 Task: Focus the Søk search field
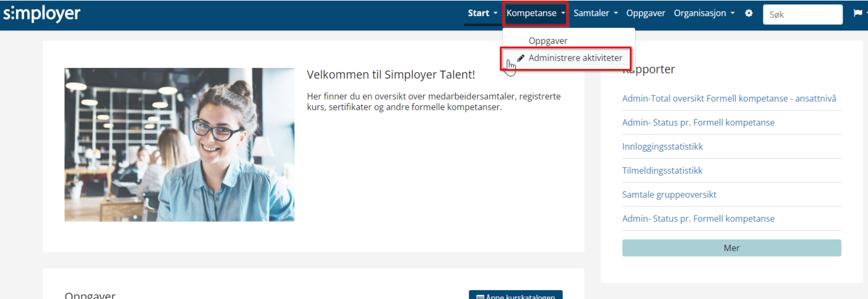tap(803, 15)
